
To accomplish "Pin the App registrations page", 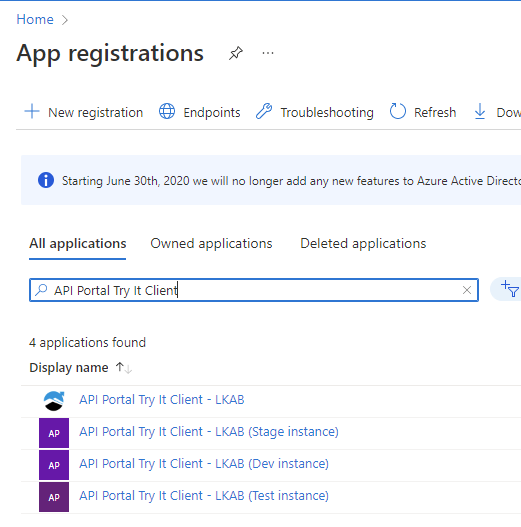I will (236, 53).
